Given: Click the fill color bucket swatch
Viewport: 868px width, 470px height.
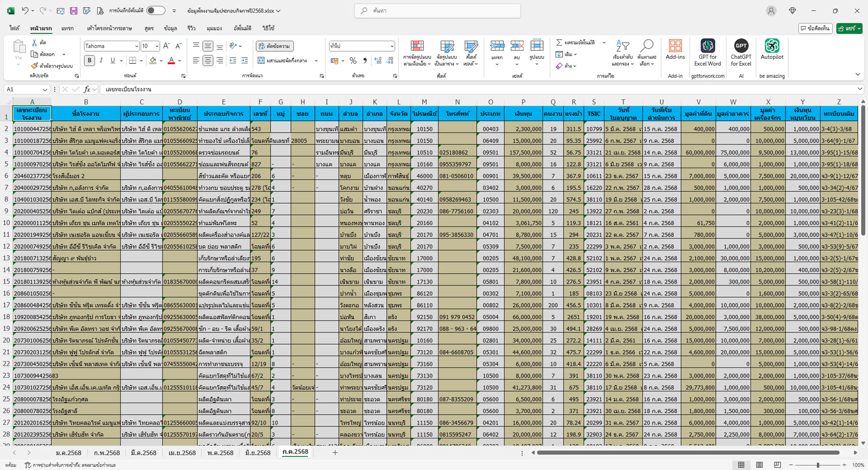Looking at the screenshot, I should pyautogui.click(x=153, y=60).
